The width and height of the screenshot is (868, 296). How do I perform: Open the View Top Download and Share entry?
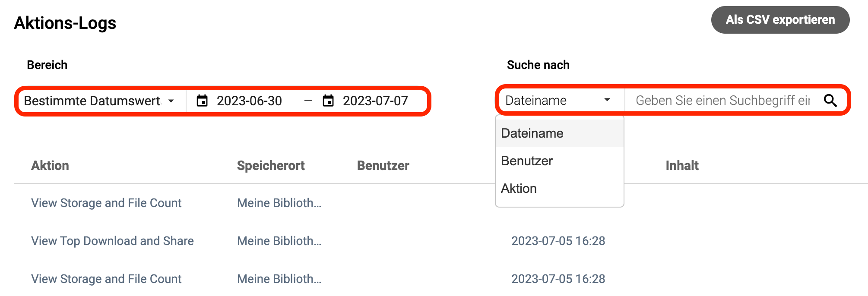[x=112, y=241]
